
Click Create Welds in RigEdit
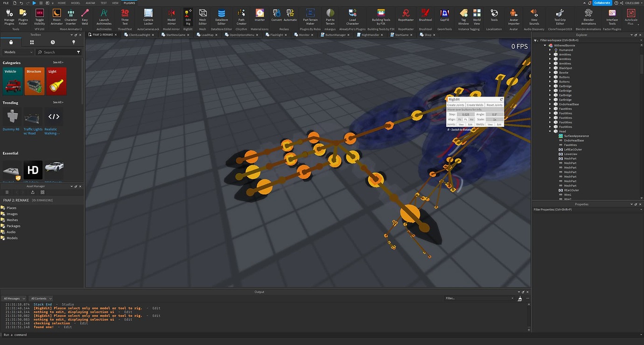(x=475, y=105)
